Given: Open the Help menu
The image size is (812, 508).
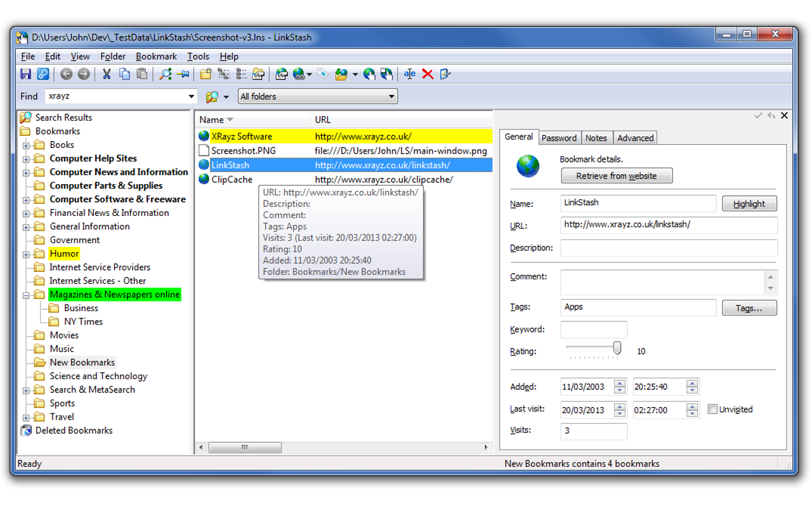Looking at the screenshot, I should tap(229, 57).
